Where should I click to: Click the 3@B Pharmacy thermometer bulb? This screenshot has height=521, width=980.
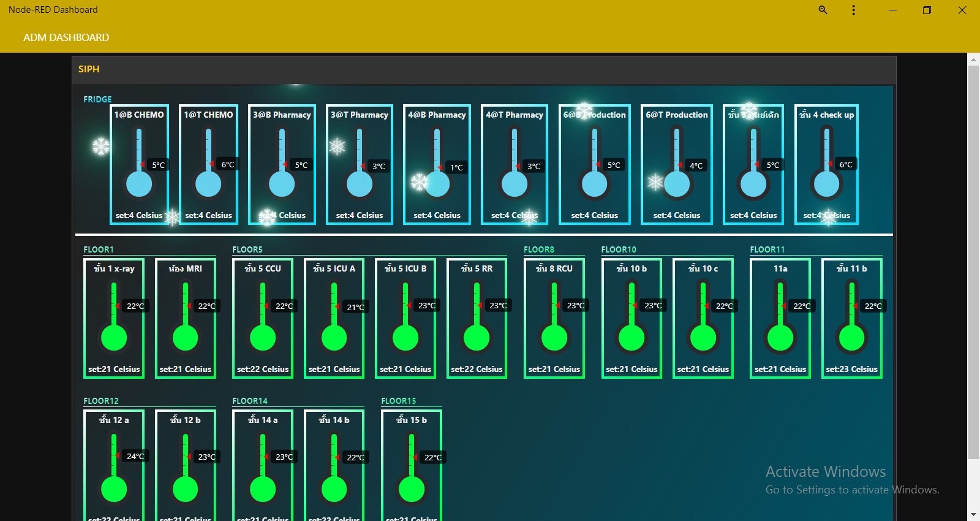pos(282,184)
